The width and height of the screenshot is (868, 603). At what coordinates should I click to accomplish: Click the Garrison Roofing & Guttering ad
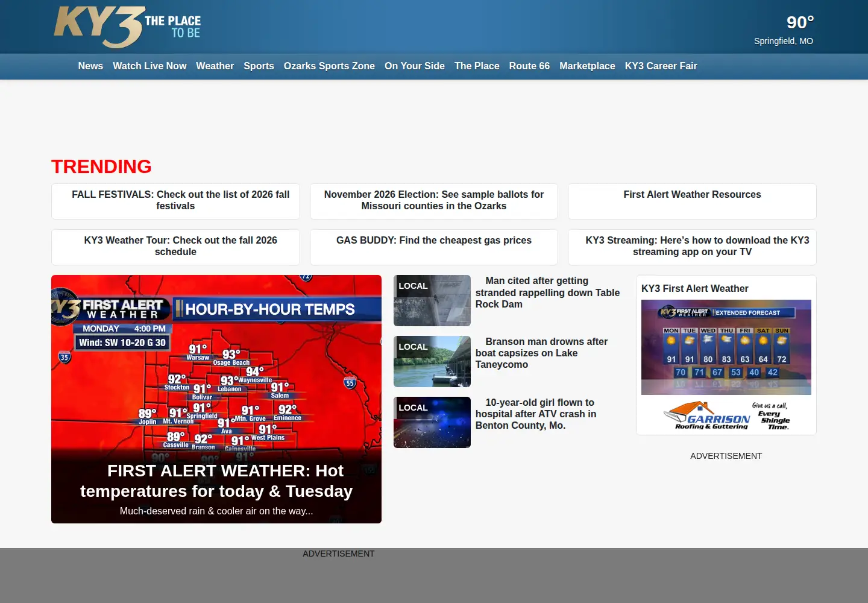726,415
